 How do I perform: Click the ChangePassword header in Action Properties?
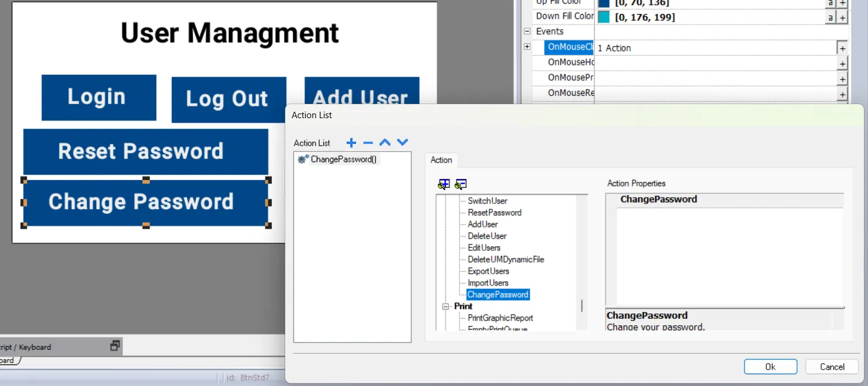[x=659, y=199]
